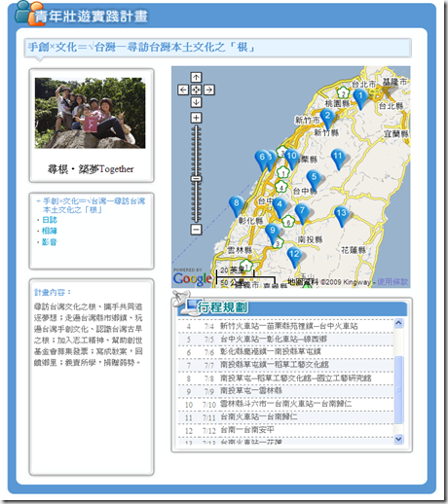
Task: Open the 手創×文化 project link in sidebar
Action: coord(93,205)
